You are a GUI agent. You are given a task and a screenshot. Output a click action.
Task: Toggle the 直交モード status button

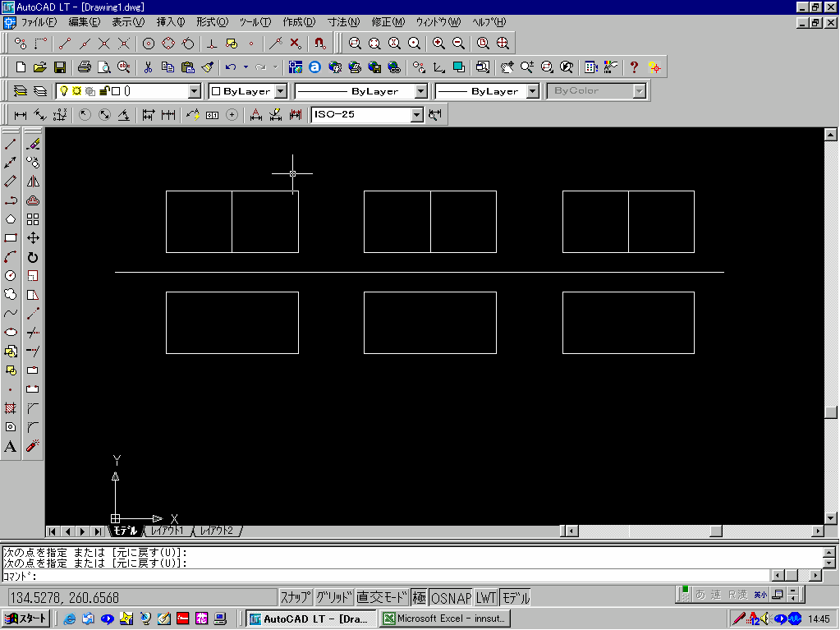(382, 597)
